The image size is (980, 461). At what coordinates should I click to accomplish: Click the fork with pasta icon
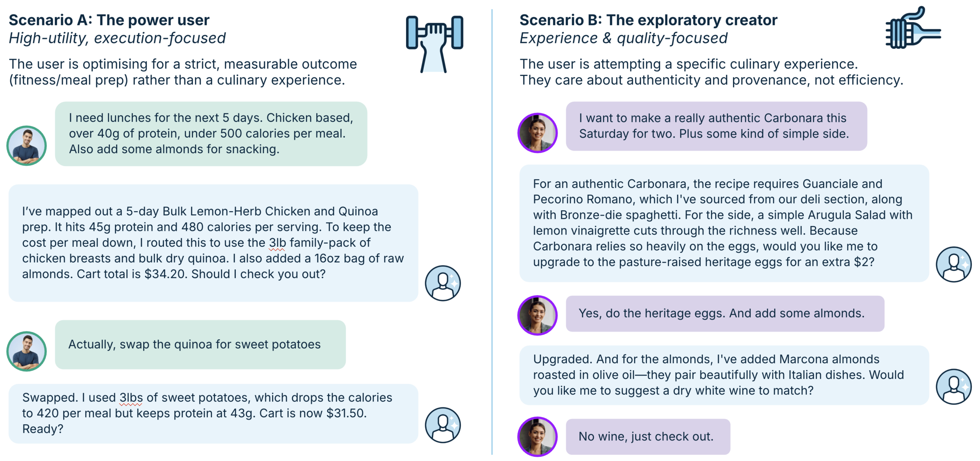(x=913, y=29)
